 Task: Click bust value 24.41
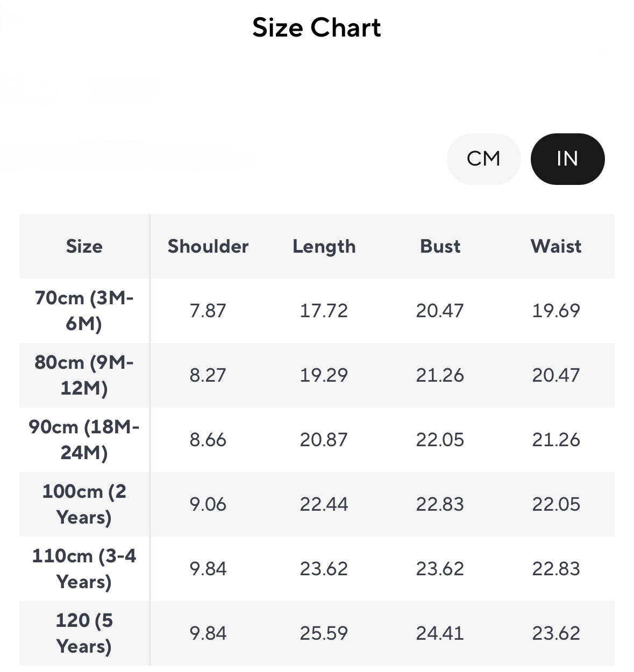coord(440,633)
